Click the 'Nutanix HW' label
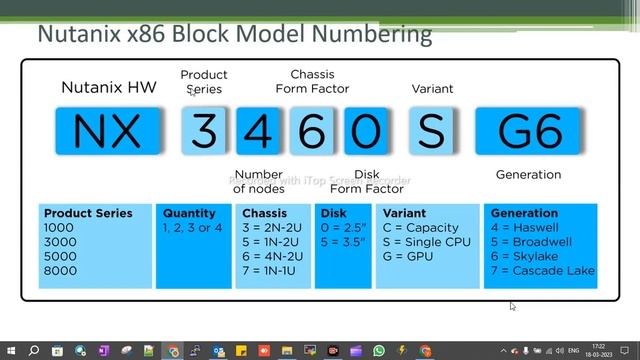640x360 pixels. 109,87
